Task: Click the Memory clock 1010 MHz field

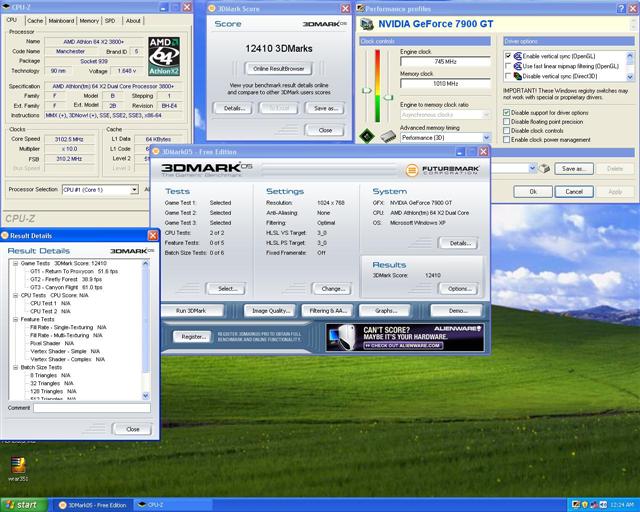Action: point(445,84)
